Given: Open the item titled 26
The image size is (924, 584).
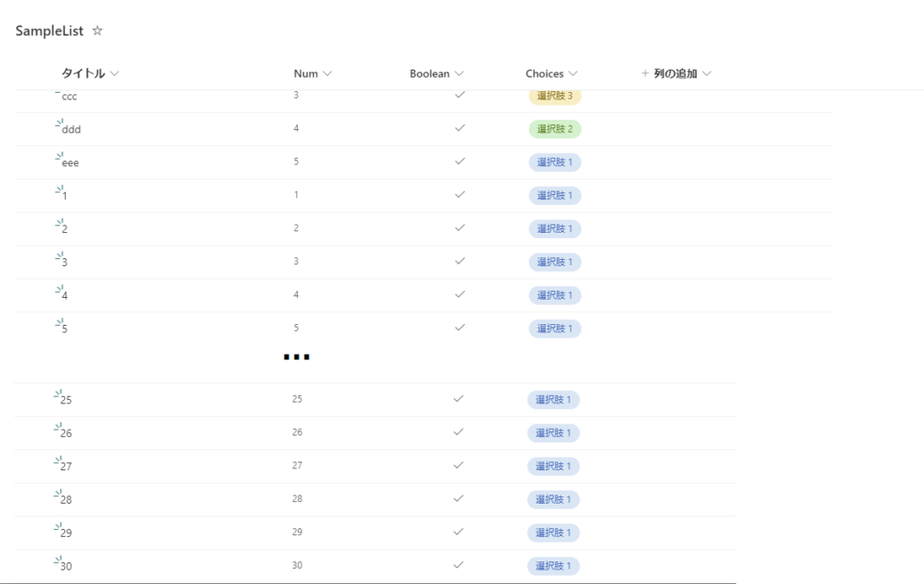Looking at the screenshot, I should pos(66,433).
